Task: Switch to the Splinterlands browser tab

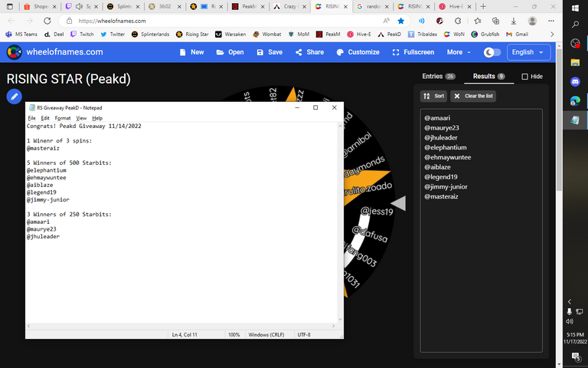Action: (x=123, y=6)
